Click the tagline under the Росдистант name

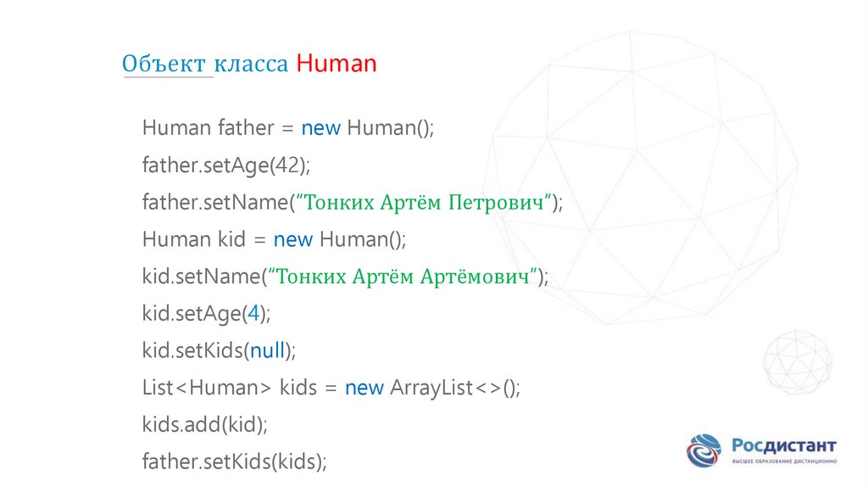[784, 462]
